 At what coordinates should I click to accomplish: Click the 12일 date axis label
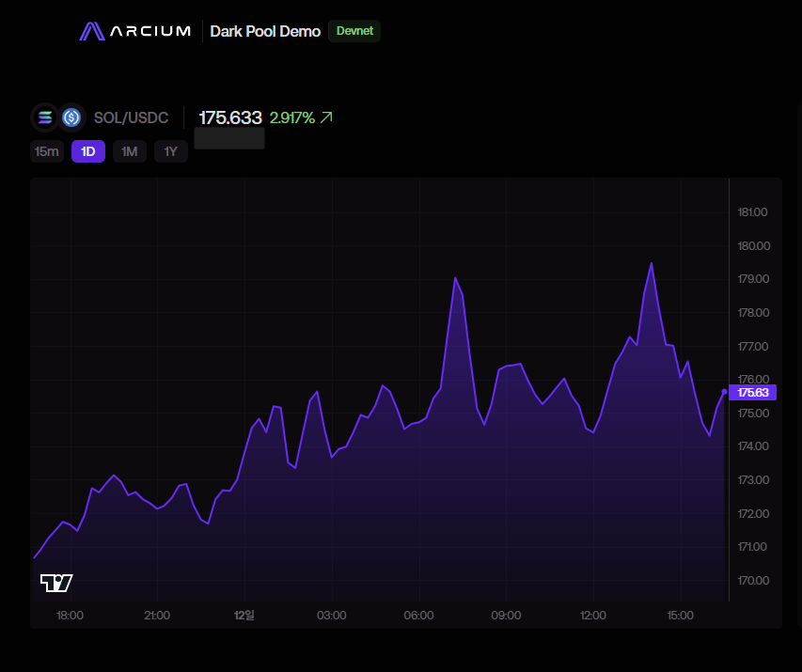coord(244,616)
